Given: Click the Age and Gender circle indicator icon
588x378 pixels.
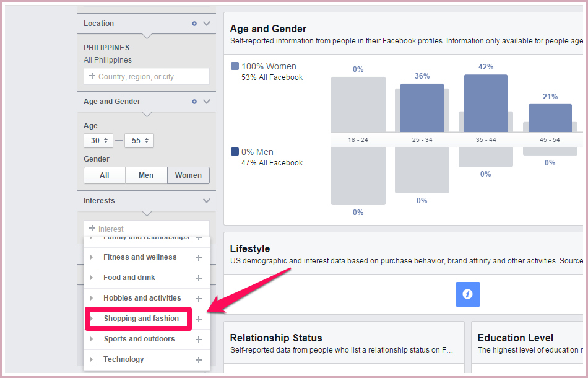Looking at the screenshot, I should [x=194, y=102].
